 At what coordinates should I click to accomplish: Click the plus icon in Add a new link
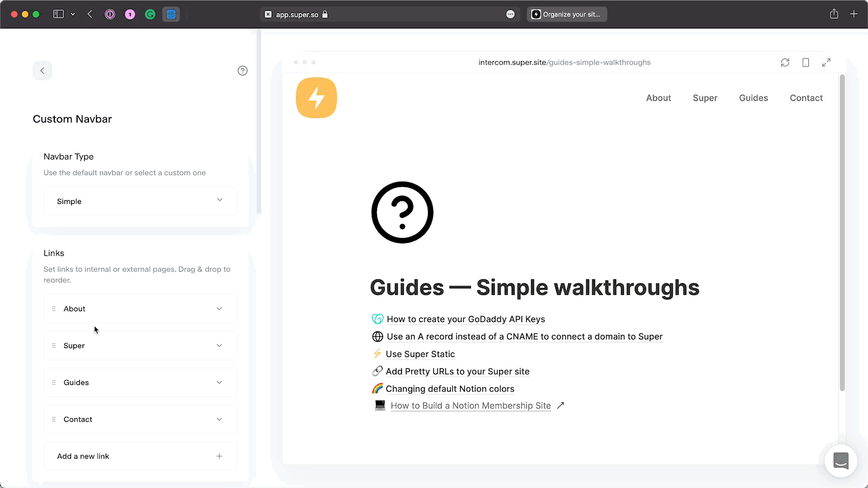[219, 456]
